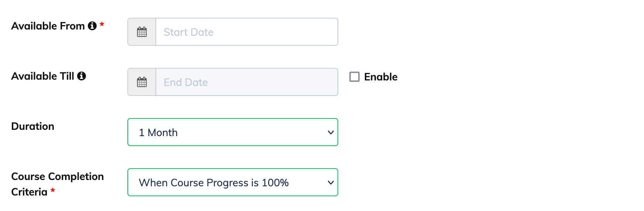Viewport: 644px width, 211px height.
Task: Click the chevron arrow of the Duration select
Action: pos(331,132)
